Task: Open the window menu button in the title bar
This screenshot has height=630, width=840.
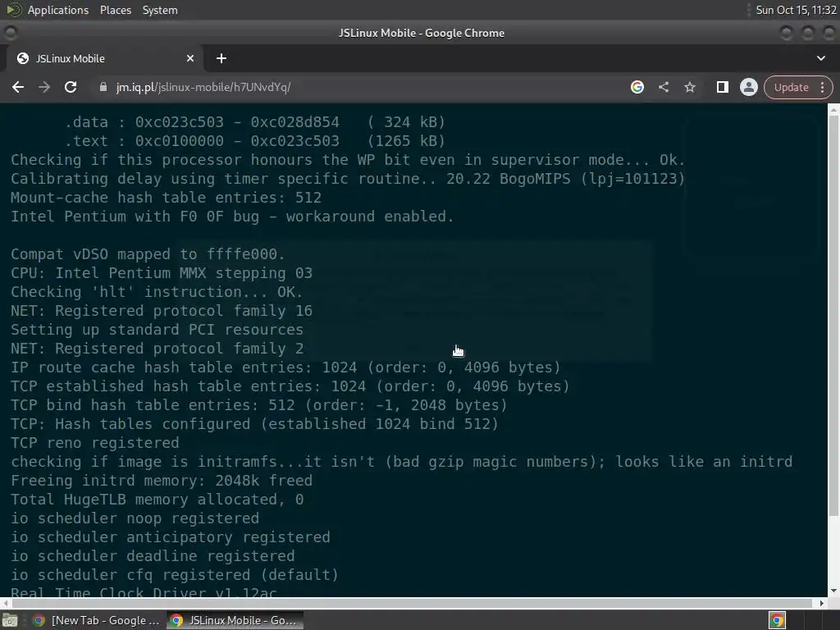Action: pos(10,33)
